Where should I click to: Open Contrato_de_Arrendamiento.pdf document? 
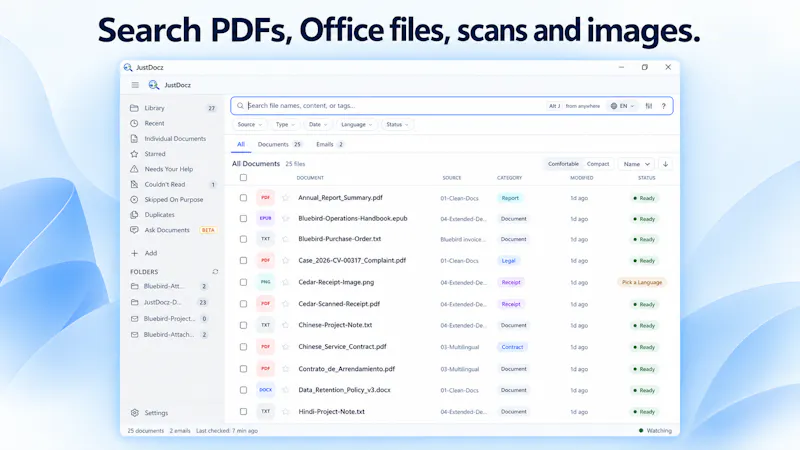point(346,368)
